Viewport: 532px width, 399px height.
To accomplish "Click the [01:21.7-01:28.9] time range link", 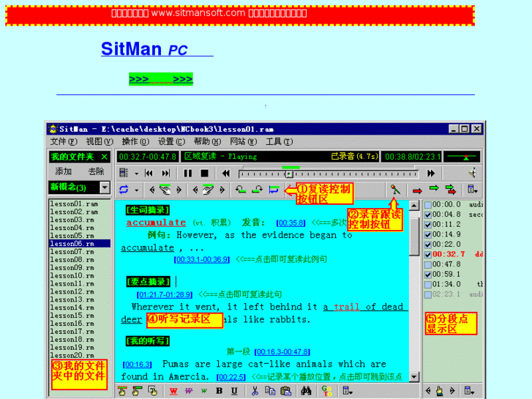I will tap(165, 295).
